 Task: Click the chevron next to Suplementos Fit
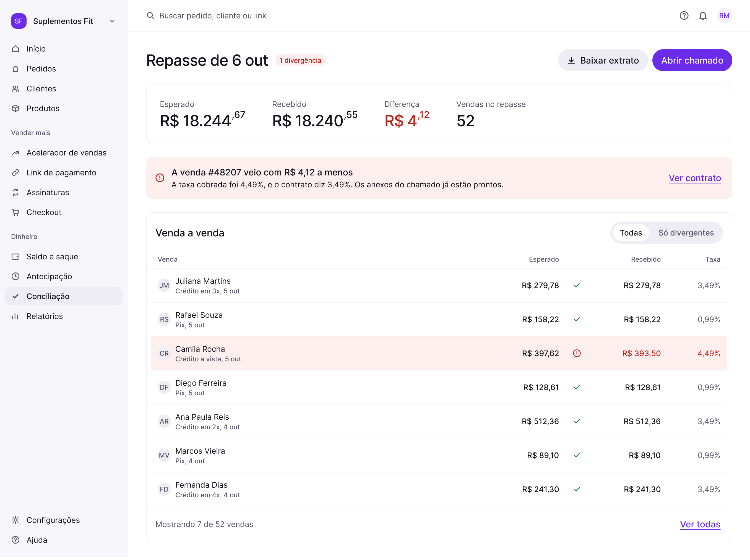coord(112,21)
